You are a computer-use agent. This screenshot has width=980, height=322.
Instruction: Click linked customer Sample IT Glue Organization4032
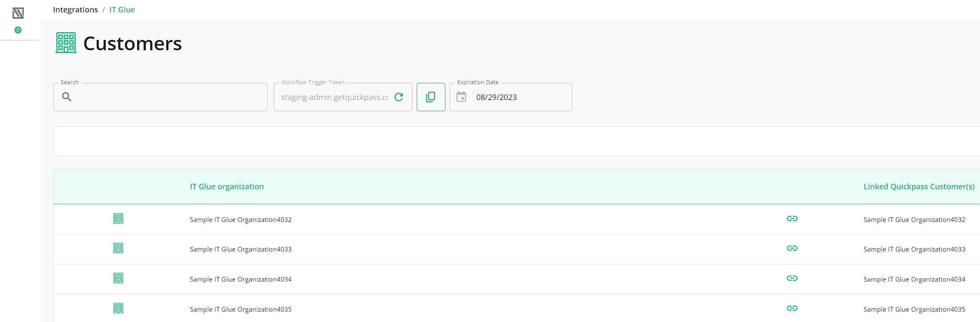[914, 219]
